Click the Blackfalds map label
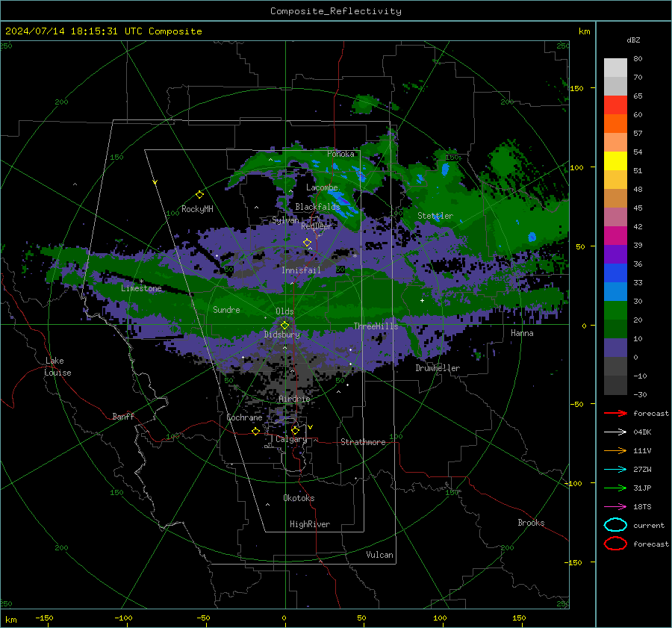Screen dimensions: 672x628 coord(317,207)
